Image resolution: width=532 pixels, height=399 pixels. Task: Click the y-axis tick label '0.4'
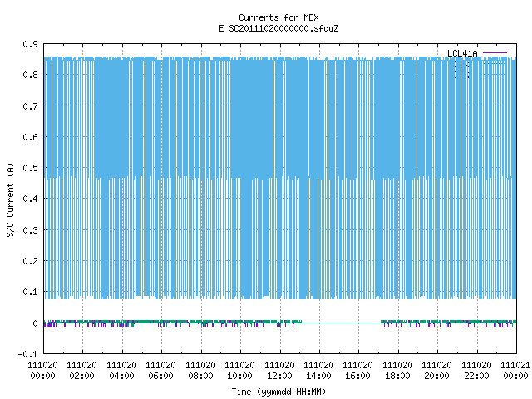(x=30, y=199)
